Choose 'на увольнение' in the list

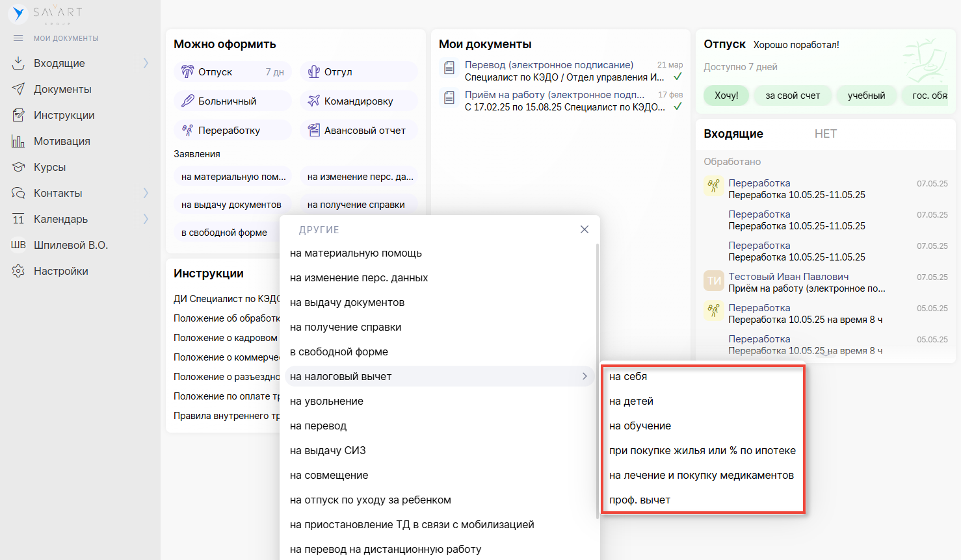click(326, 401)
